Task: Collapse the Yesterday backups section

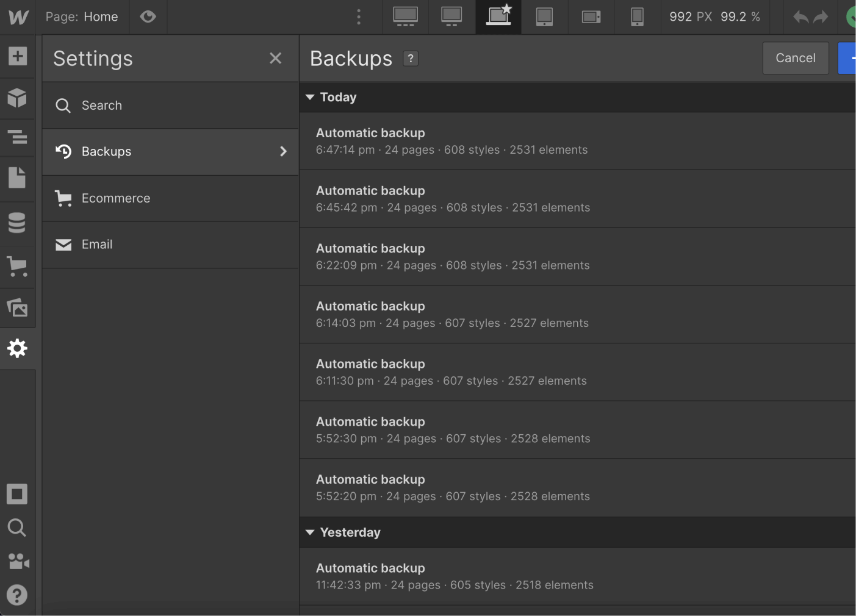Action: click(x=310, y=532)
